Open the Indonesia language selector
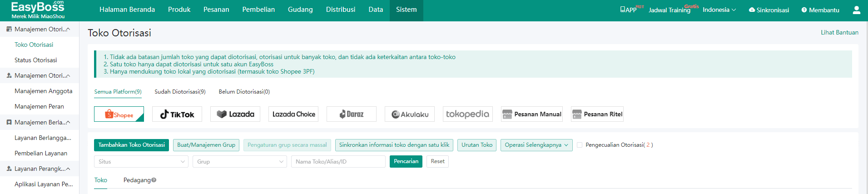Image resolution: width=868 pixels, height=194 pixels. [x=719, y=10]
